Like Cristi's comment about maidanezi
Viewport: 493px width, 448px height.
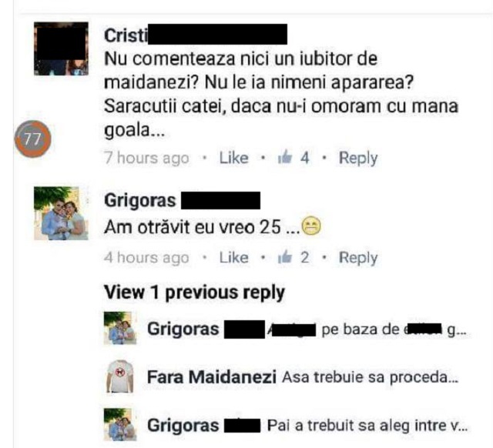[233, 158]
